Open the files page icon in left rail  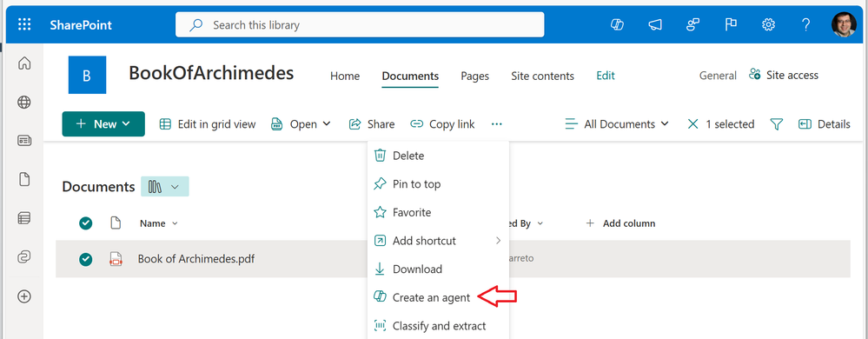point(24,179)
